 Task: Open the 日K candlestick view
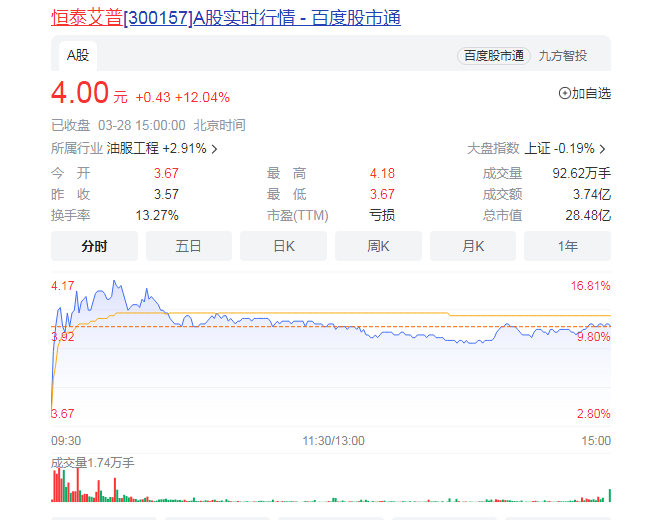tap(283, 246)
